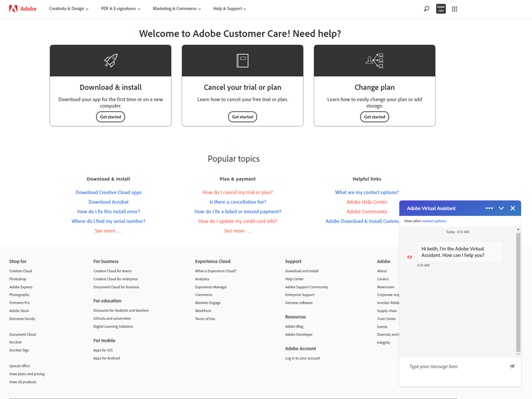The image size is (532, 399).
Task: Click the Adobe logo in header
Action: pyautogui.click(x=22, y=9)
